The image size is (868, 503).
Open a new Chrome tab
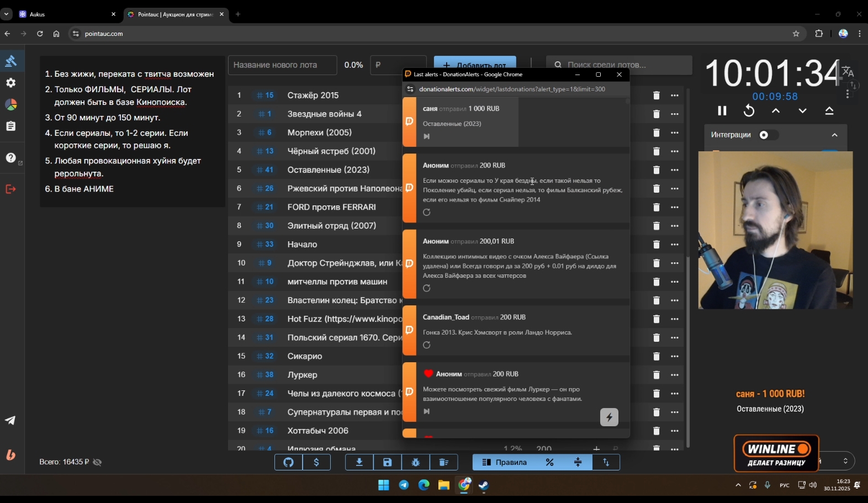click(x=238, y=14)
